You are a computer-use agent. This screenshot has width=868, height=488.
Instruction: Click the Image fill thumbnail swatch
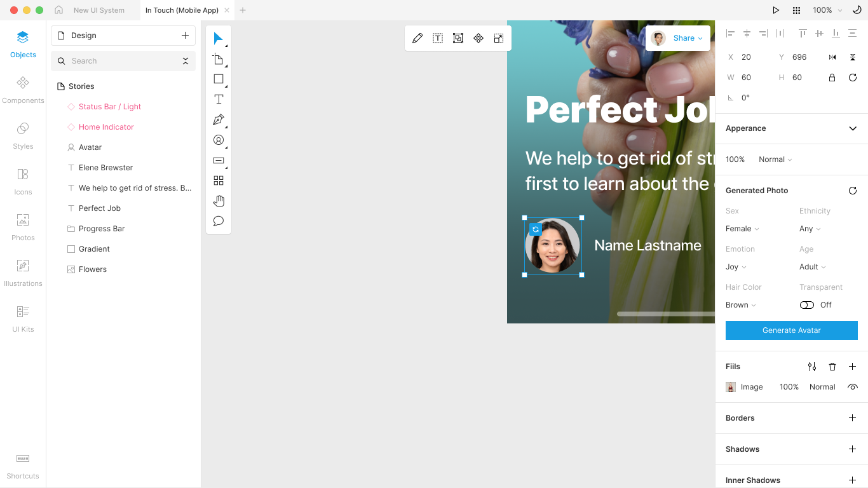point(731,387)
